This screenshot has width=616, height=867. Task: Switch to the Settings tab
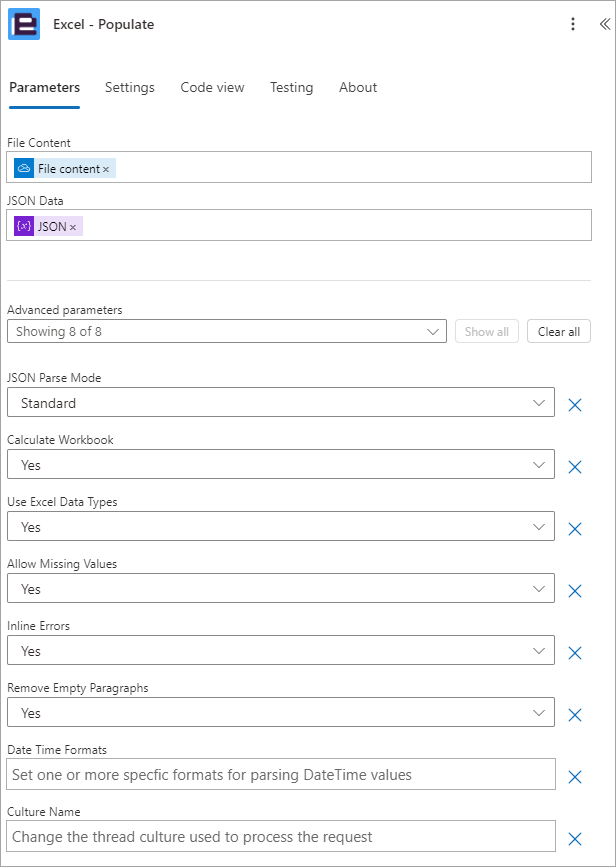click(130, 87)
